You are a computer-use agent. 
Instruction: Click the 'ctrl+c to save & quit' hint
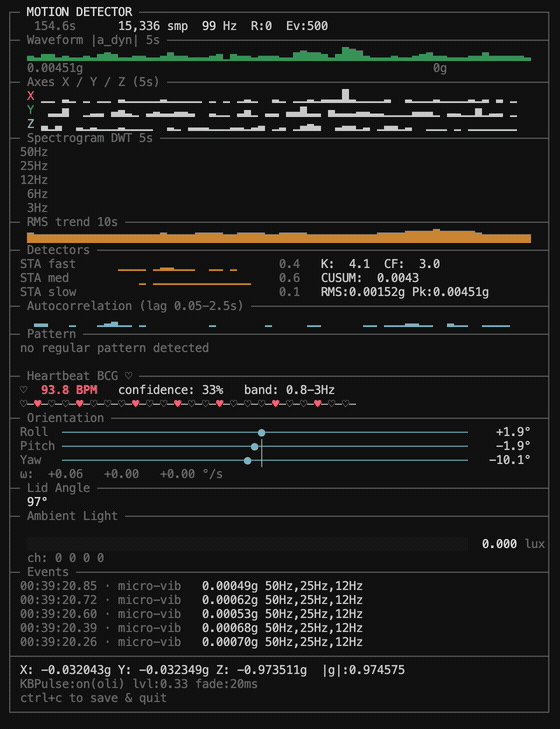[x=93, y=698]
